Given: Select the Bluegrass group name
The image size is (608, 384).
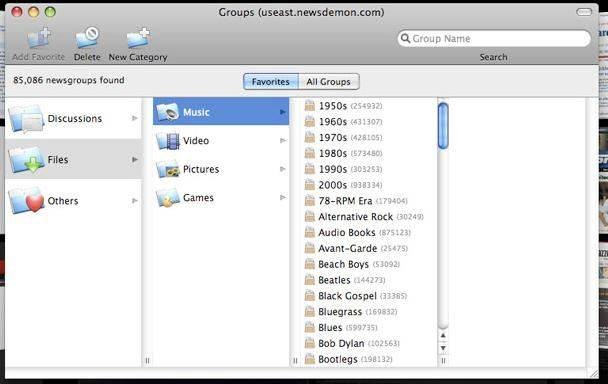Looking at the screenshot, I should [x=340, y=312].
